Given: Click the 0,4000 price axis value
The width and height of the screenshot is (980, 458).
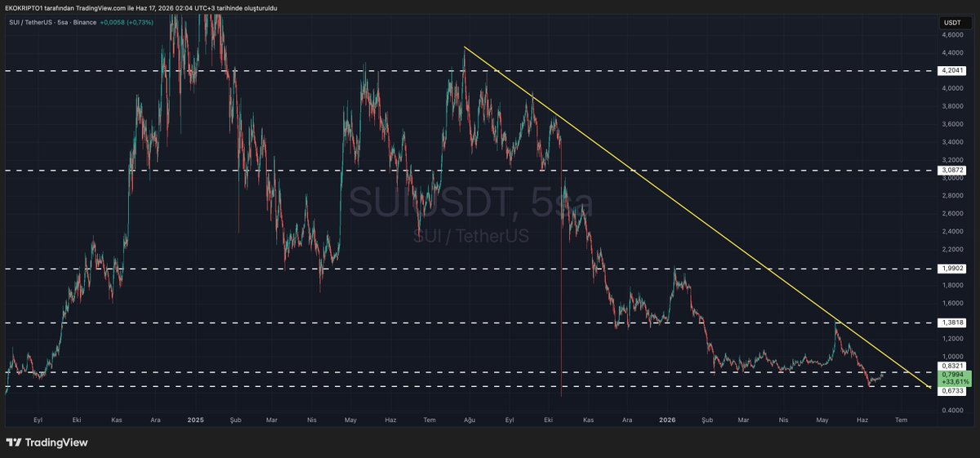Looking at the screenshot, I should (x=952, y=410).
